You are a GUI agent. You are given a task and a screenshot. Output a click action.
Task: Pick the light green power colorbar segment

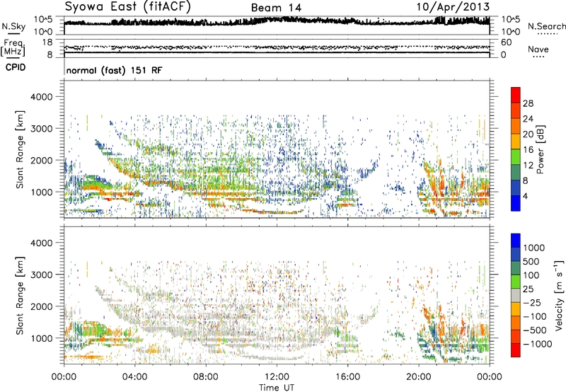click(x=516, y=157)
